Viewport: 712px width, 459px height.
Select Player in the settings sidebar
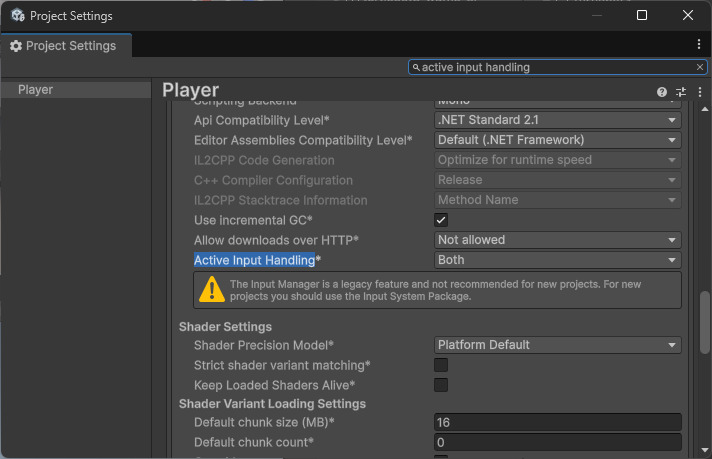coord(36,90)
